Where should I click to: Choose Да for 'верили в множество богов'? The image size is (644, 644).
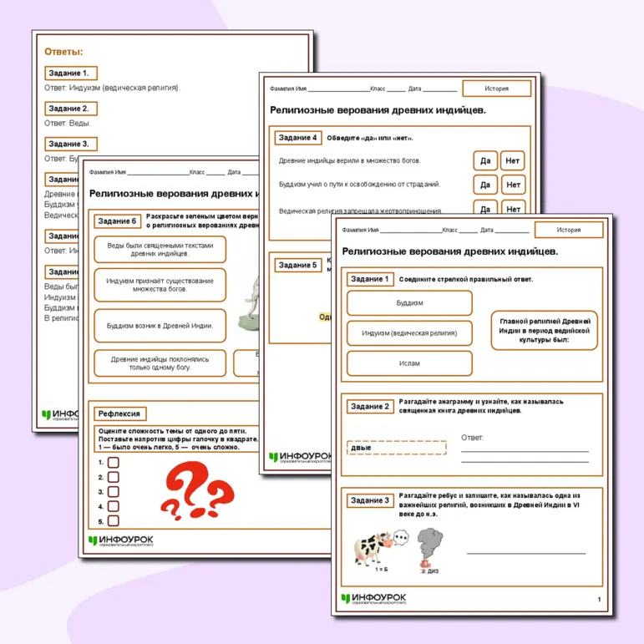(x=485, y=160)
